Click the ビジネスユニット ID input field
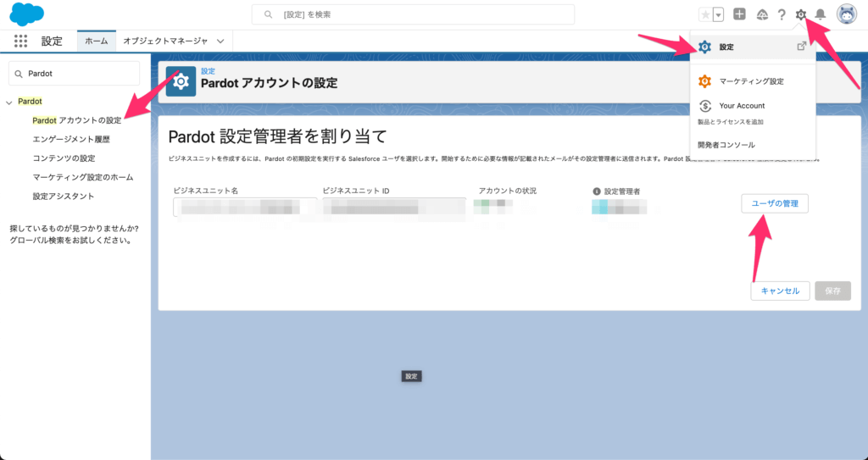This screenshot has height=460, width=868. (x=394, y=208)
